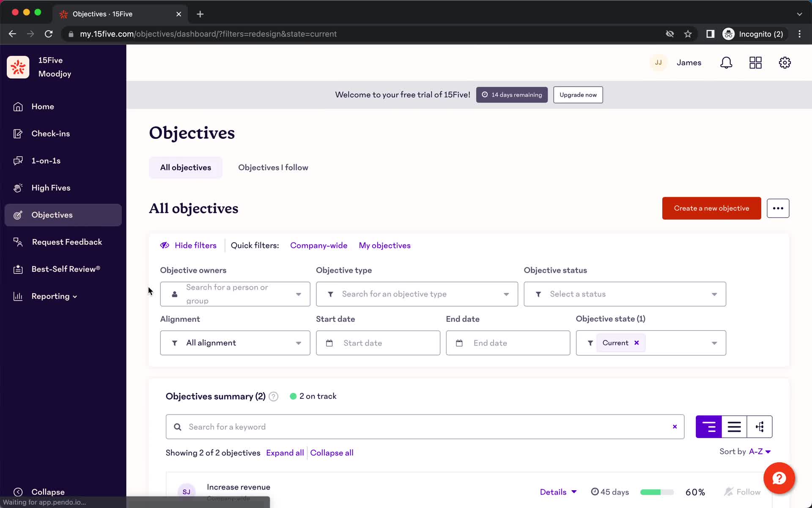Click the grid/dashboard switcher icon
812x508 pixels.
point(755,63)
